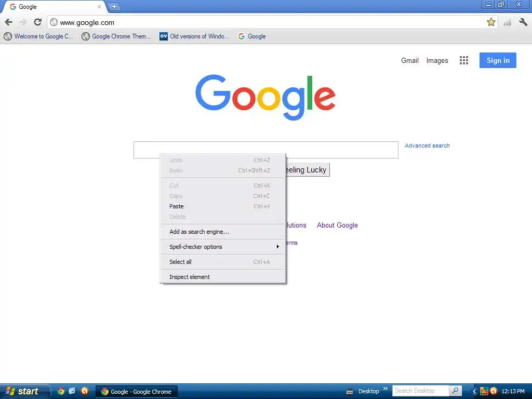Open Images link
This screenshot has width=532, height=399.
point(437,60)
